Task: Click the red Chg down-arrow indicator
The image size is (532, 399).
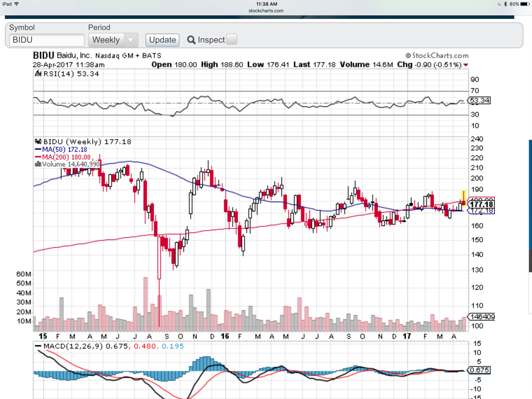Action: pos(466,65)
